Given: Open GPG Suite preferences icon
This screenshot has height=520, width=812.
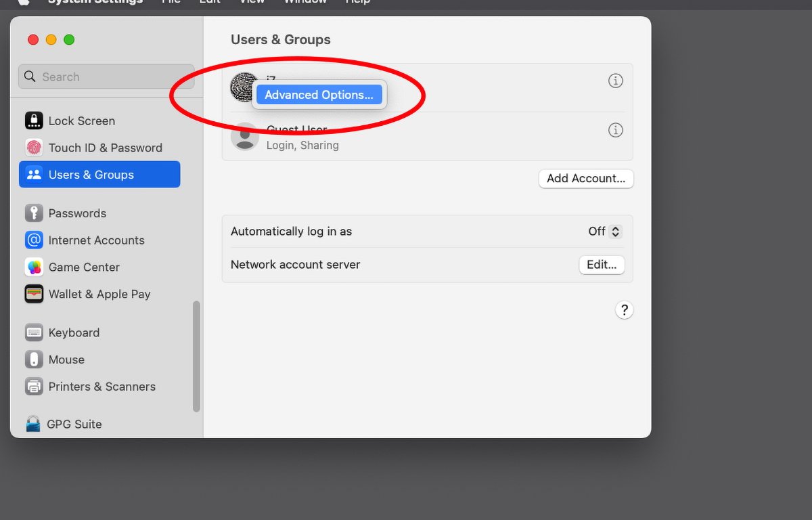Looking at the screenshot, I should click(33, 425).
